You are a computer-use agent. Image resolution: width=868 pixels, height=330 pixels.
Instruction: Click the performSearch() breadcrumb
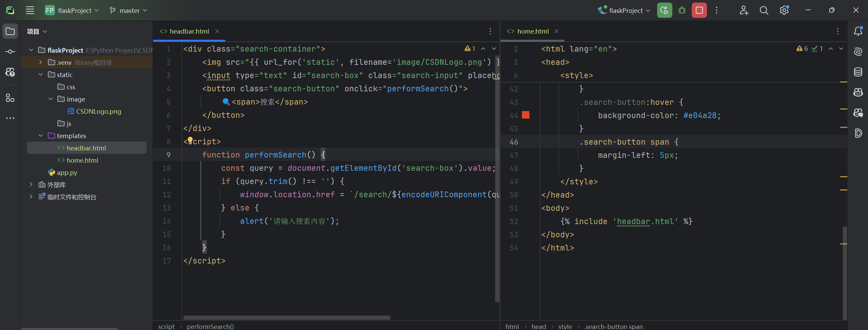[210, 326]
